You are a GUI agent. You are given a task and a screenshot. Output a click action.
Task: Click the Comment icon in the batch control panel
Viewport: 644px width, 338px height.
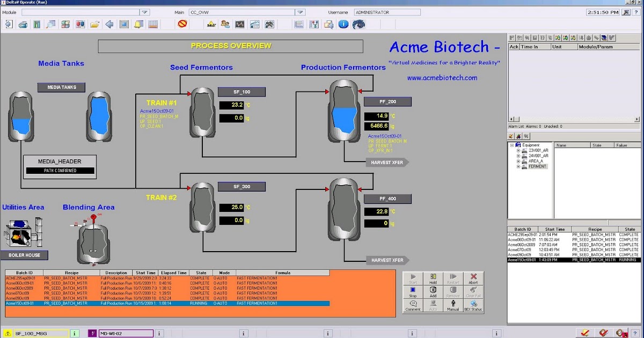413,305
